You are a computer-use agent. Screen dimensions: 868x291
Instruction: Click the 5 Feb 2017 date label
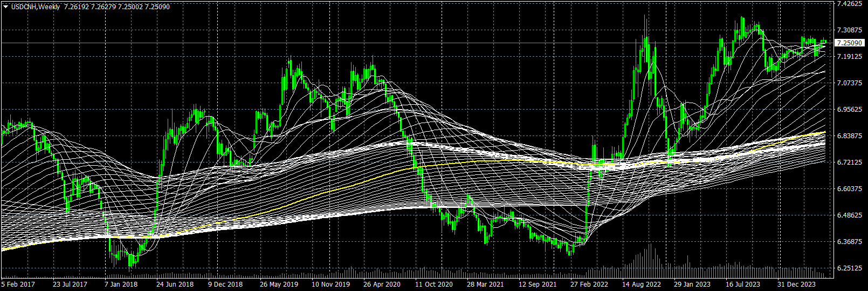[18, 284]
